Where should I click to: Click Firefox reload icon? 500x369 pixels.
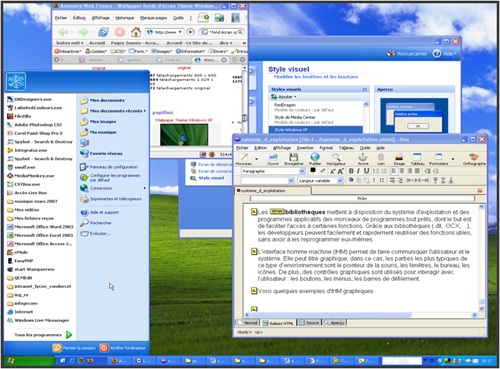(x=103, y=32)
